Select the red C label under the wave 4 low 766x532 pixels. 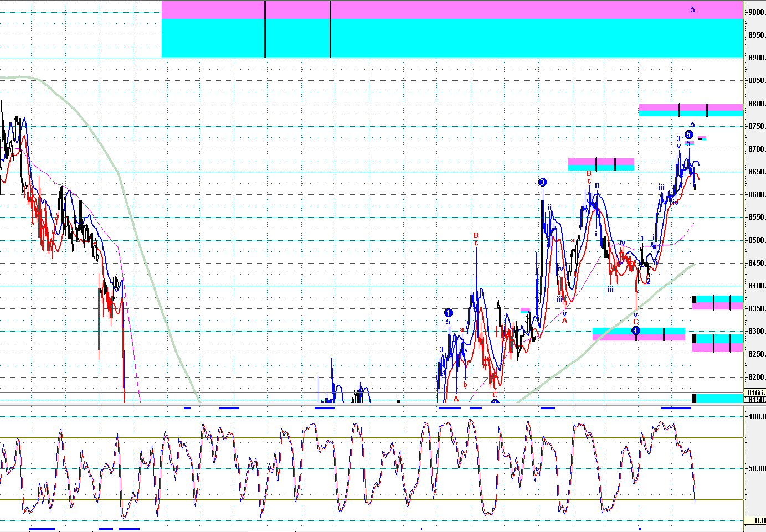coord(636,322)
